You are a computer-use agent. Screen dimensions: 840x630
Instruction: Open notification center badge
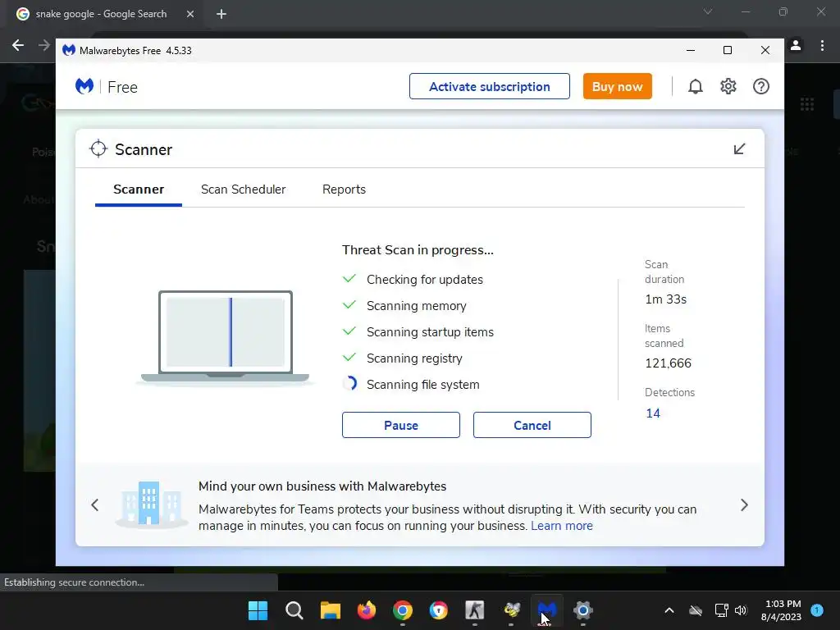coord(817,610)
